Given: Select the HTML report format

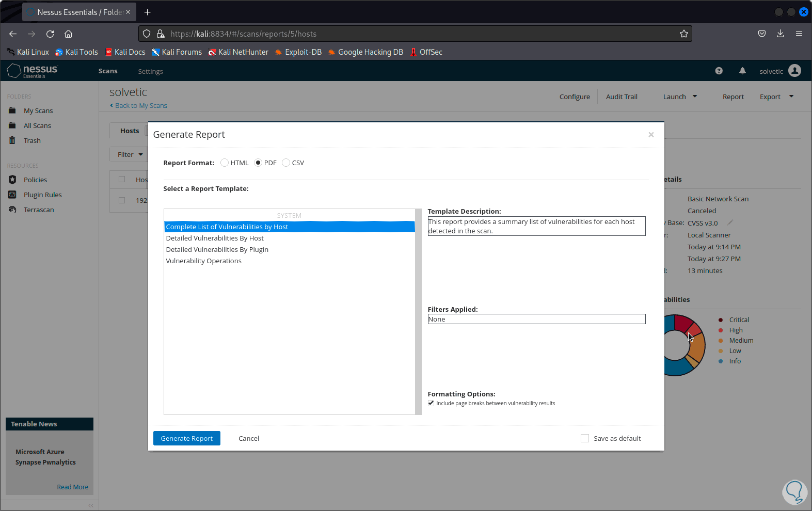Looking at the screenshot, I should 225,163.
